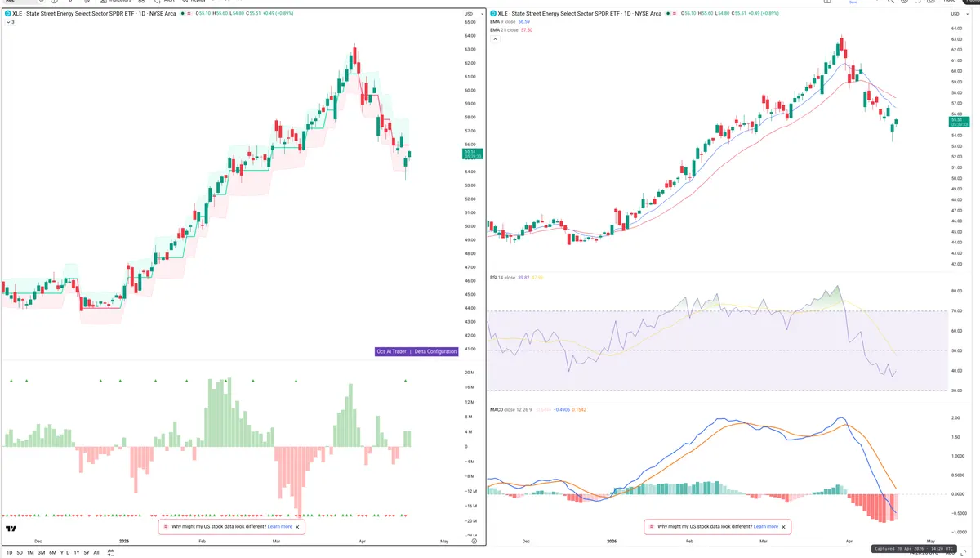Dismiss the left chart stock data notice
This screenshot has width=980, height=558.
[297, 527]
